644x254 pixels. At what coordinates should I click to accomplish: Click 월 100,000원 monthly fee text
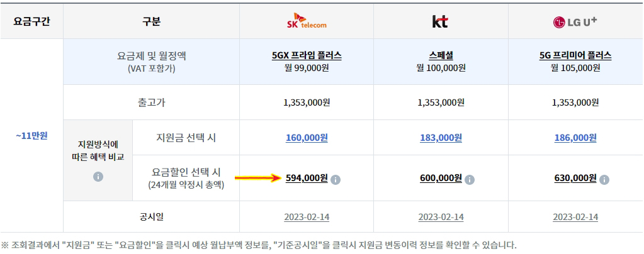tap(441, 68)
